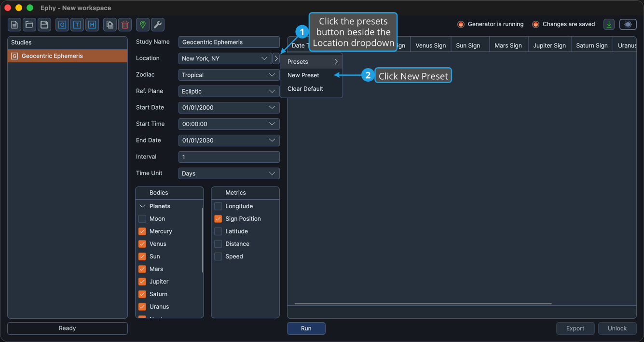
Task: Click the Venus Sign column header
Action: point(431,45)
